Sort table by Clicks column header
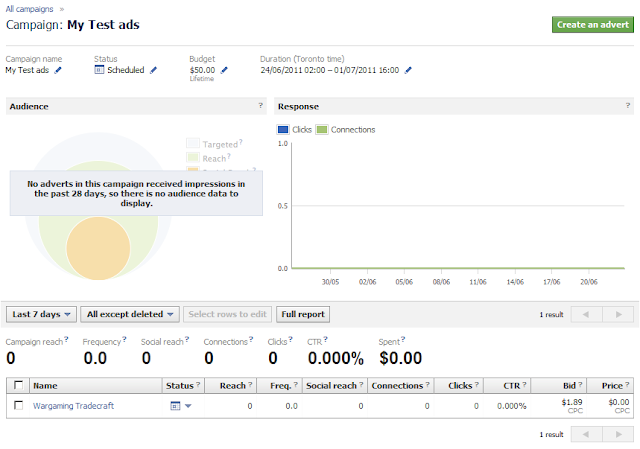 click(x=459, y=386)
